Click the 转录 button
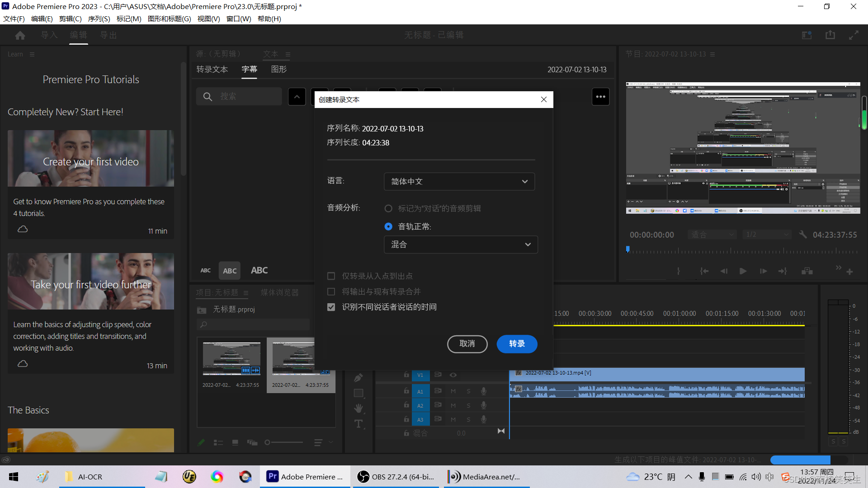Screen dimensions: 868x488 tap(517, 344)
